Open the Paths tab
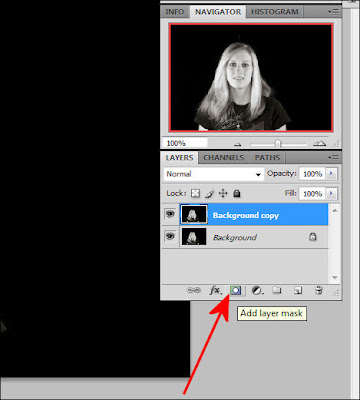This screenshot has width=360, height=400. coord(267,158)
